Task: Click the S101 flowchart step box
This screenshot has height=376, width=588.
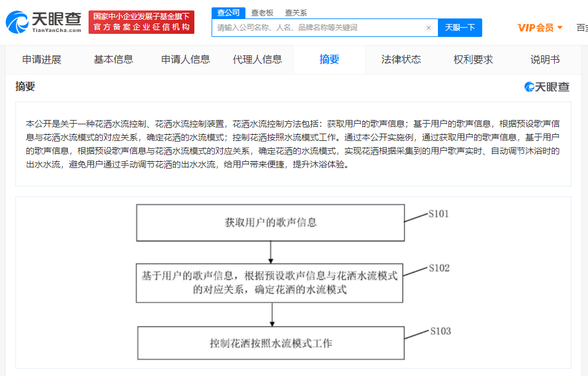Action: 270,222
